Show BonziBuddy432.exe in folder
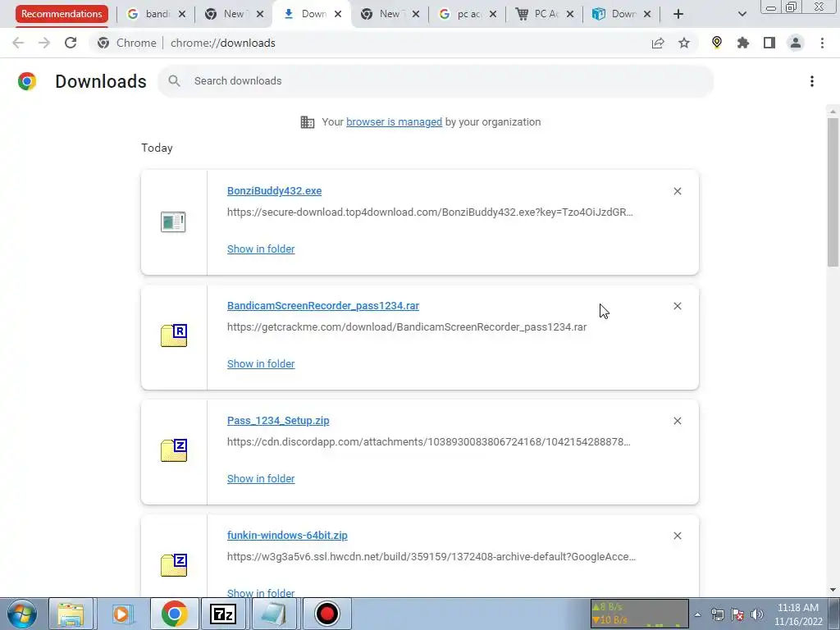The image size is (840, 630). coord(261,249)
